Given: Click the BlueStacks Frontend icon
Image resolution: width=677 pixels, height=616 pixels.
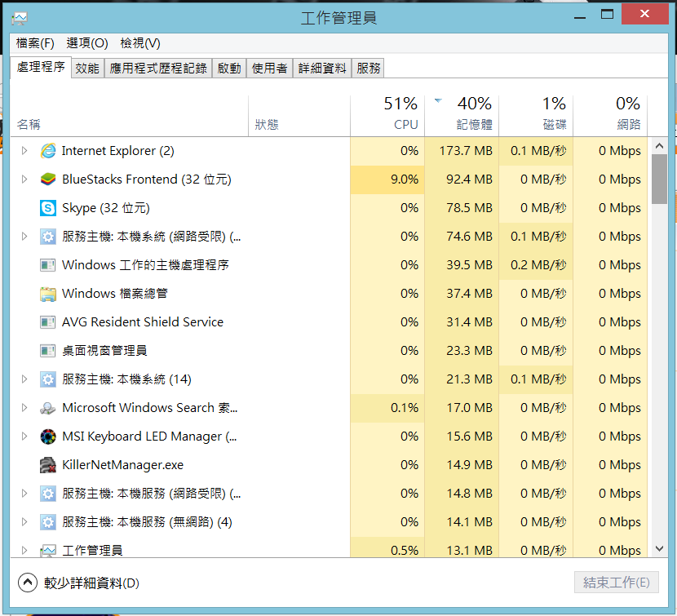Looking at the screenshot, I should (x=48, y=179).
